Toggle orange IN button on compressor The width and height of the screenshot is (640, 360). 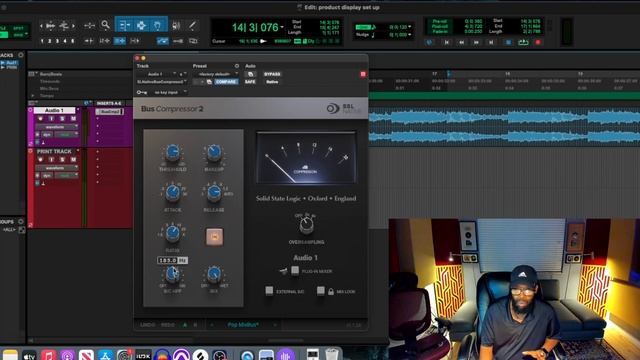click(214, 236)
